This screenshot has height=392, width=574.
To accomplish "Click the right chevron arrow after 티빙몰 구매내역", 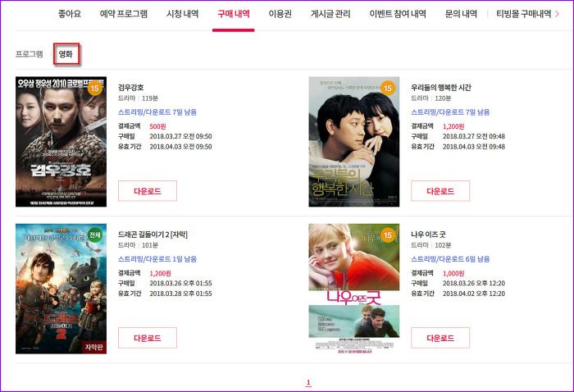I will tap(557, 14).
